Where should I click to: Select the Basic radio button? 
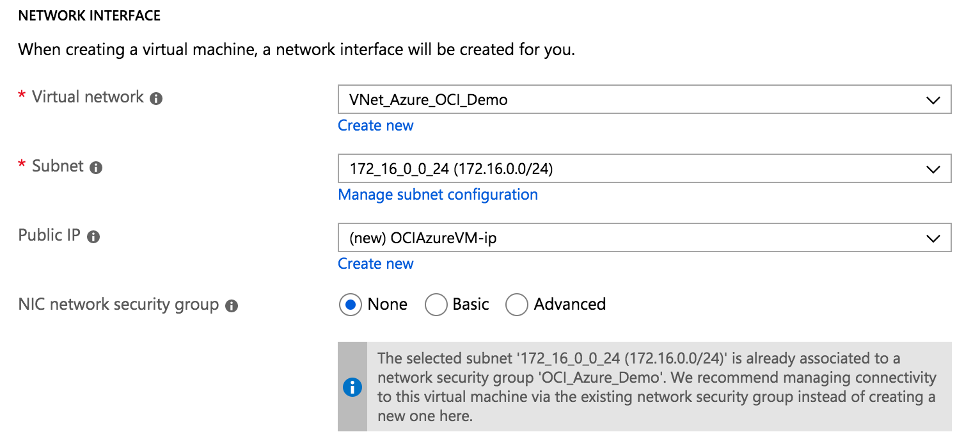point(436,305)
